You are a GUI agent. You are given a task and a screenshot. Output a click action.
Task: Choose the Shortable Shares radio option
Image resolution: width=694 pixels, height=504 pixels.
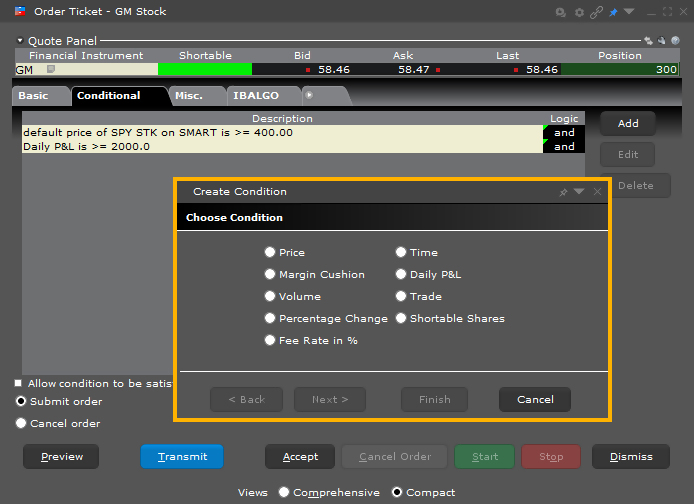(x=401, y=318)
